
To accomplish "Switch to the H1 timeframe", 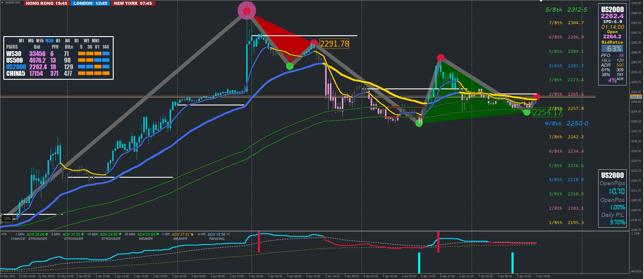I will pyautogui.click(x=58, y=41).
